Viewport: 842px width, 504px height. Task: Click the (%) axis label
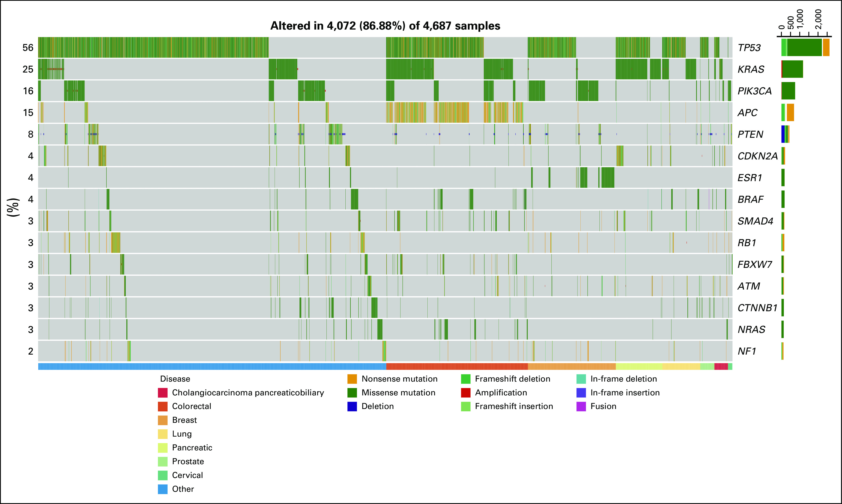(13, 207)
